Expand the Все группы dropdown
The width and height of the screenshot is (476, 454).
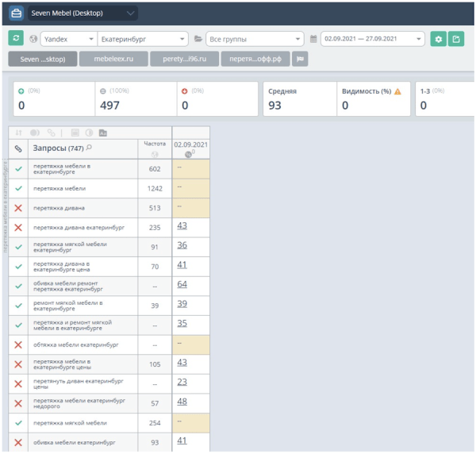point(254,39)
